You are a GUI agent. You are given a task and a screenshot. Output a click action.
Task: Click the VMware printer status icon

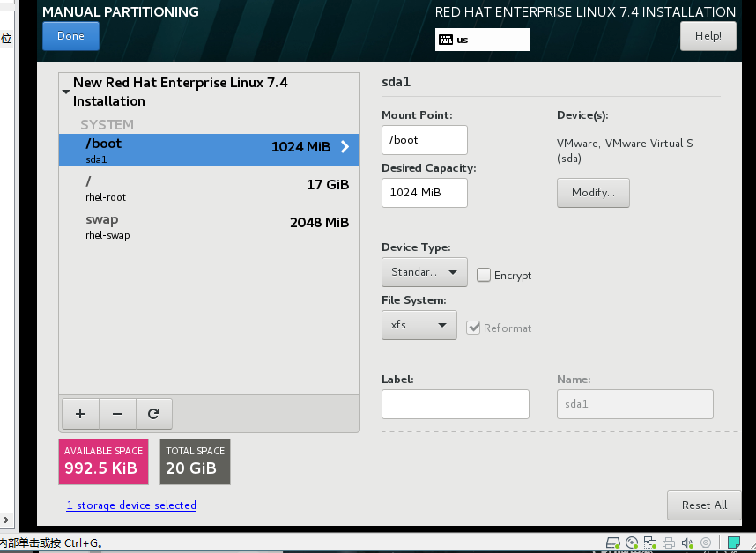click(669, 543)
